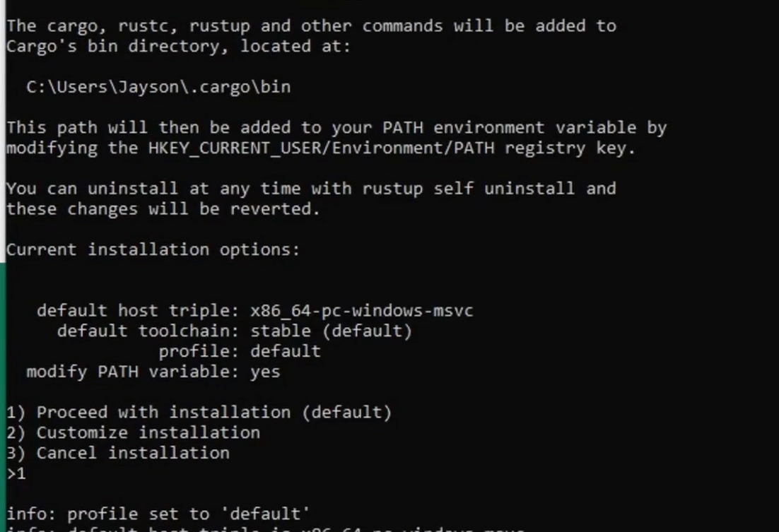The width and height of the screenshot is (779, 532).
Task: Click the input prompt line showing >1
Action: pyautogui.click(x=16, y=473)
